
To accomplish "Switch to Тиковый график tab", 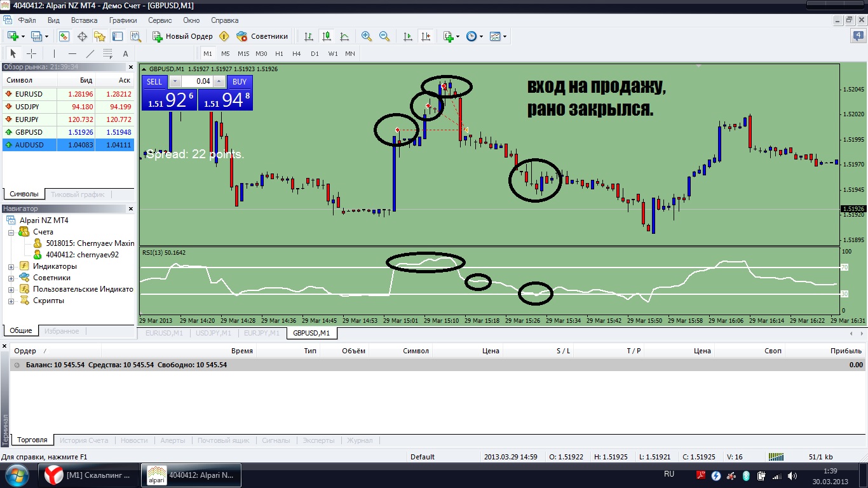I will (x=77, y=194).
